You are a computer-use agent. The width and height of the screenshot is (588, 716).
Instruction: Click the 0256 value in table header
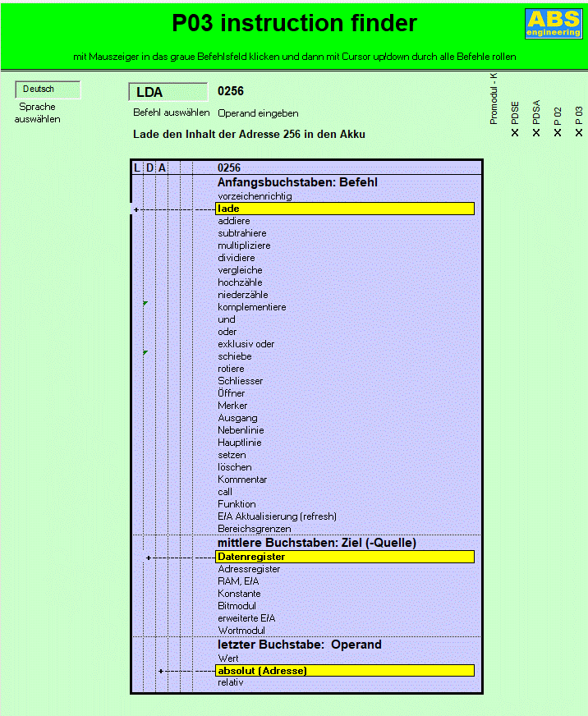(229, 168)
